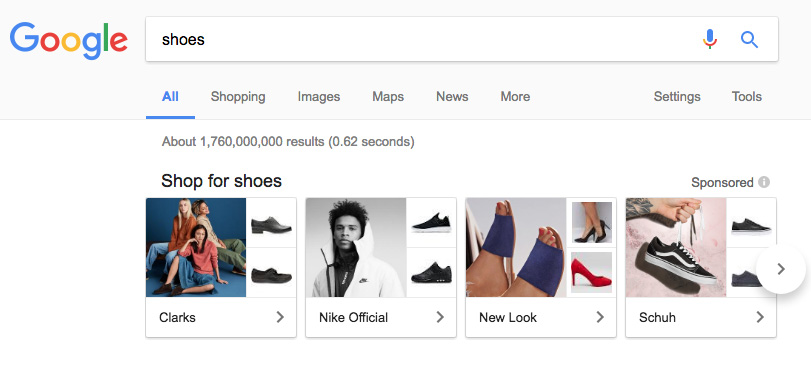This screenshot has width=811, height=371.
Task: Open the search Tools options
Action: coord(746,97)
